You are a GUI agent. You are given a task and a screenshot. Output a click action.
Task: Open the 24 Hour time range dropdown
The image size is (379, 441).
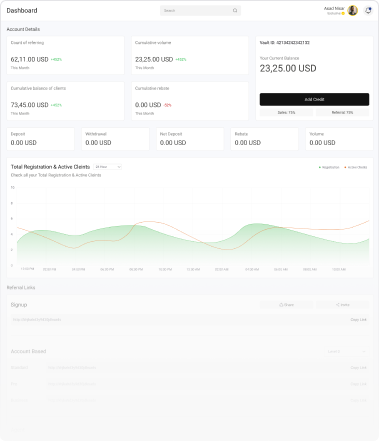click(x=108, y=167)
